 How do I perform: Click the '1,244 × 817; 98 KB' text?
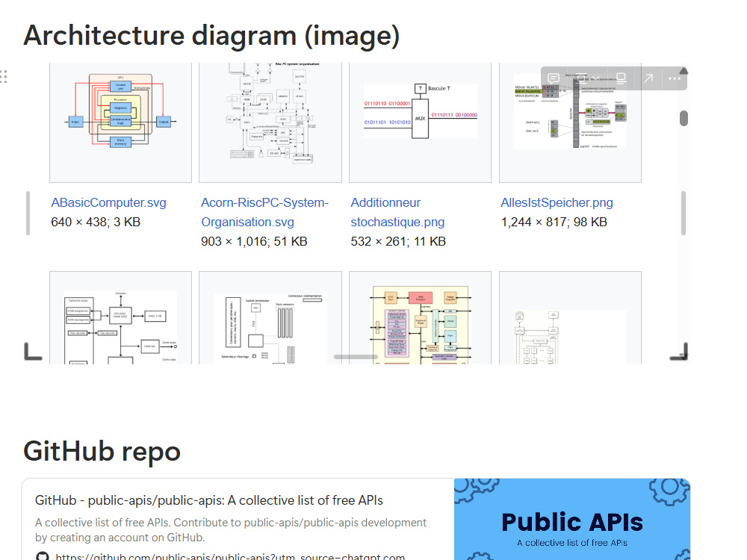[x=554, y=223]
